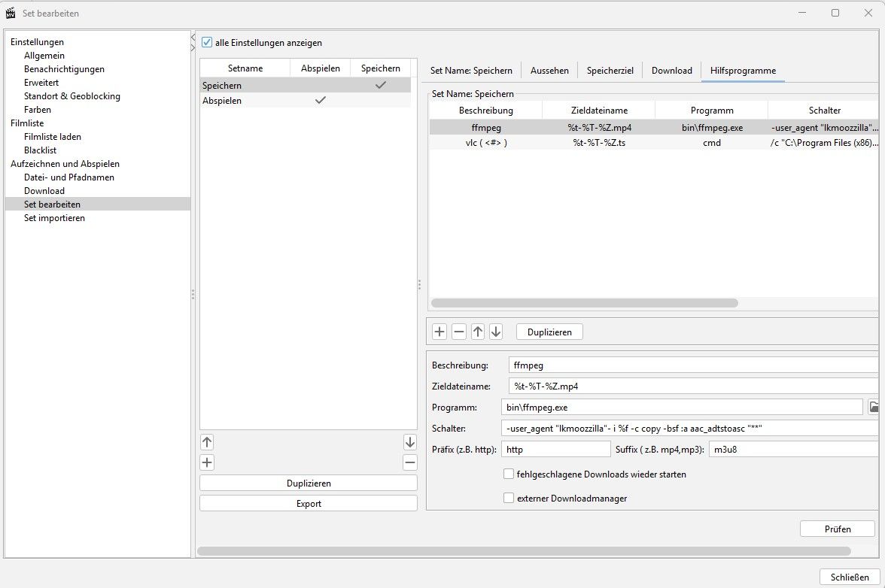885x588 pixels.
Task: Open Standort & Geoblocking settings
Action: coord(71,95)
